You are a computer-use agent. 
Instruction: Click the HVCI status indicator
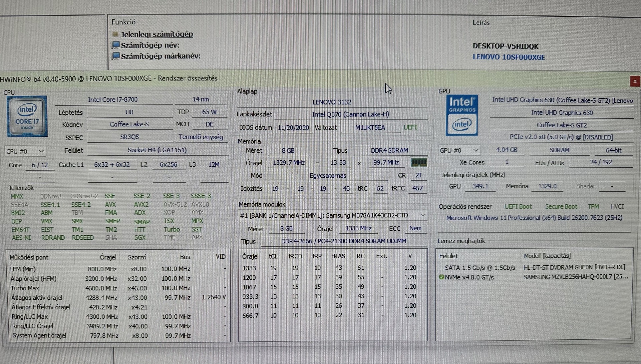coord(617,206)
